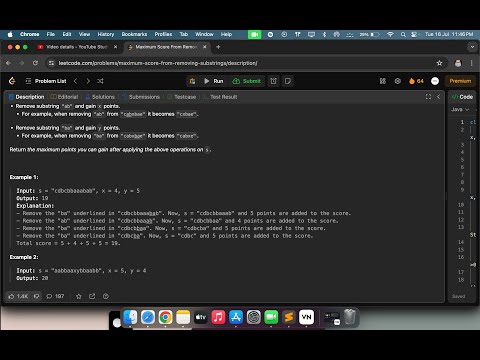This screenshot has width=480, height=360.
Task: Collapse the description panel with chevron
Action: pos(438,97)
